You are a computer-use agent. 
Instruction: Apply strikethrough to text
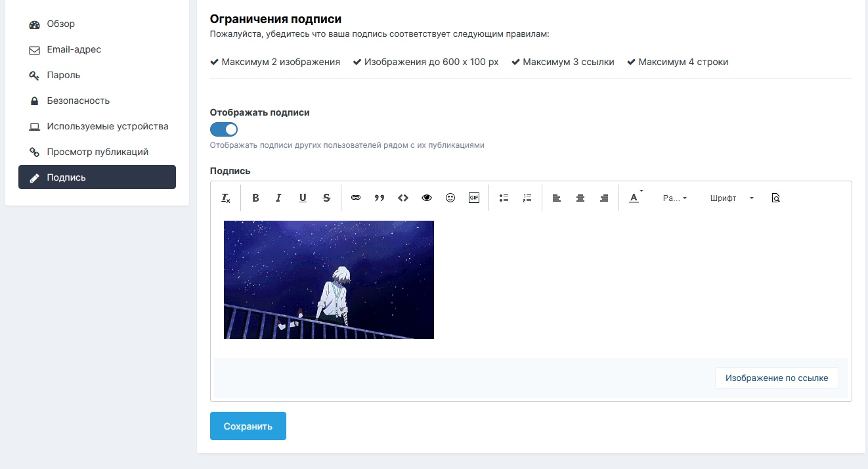tap(326, 198)
